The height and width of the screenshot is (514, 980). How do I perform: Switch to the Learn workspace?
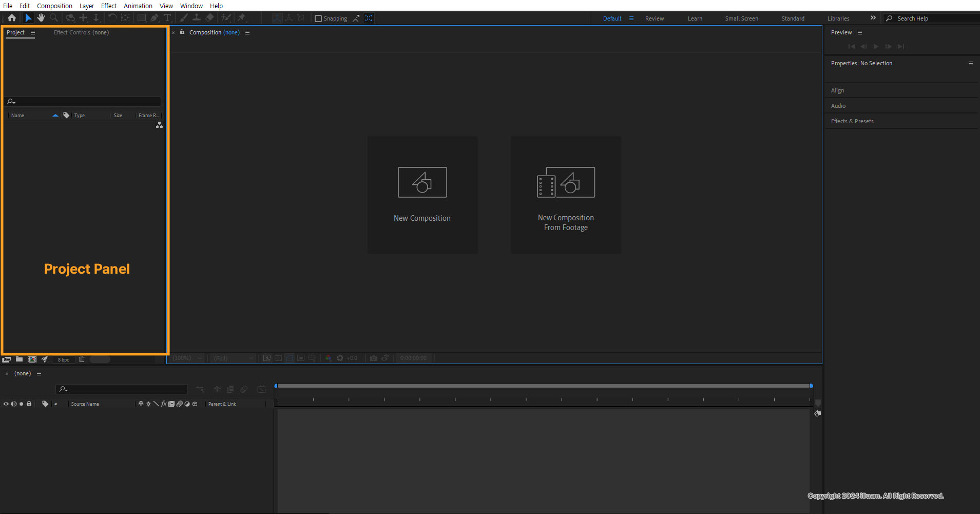click(695, 18)
